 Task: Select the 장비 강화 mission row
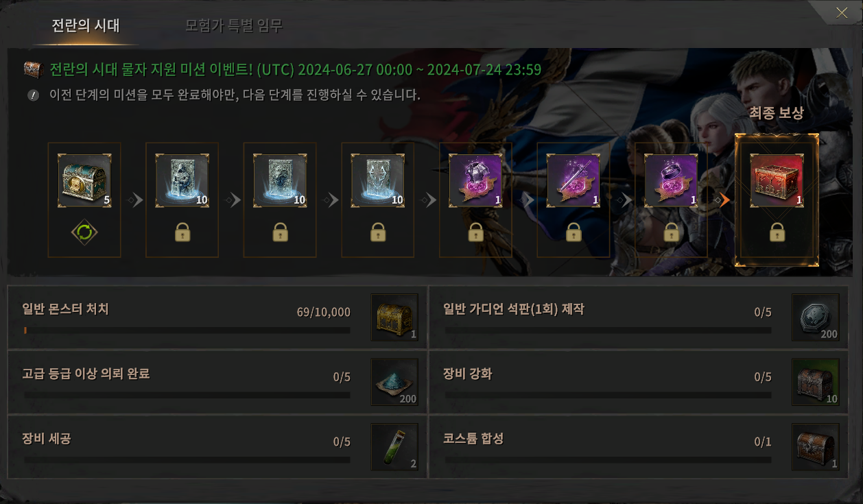pos(638,382)
